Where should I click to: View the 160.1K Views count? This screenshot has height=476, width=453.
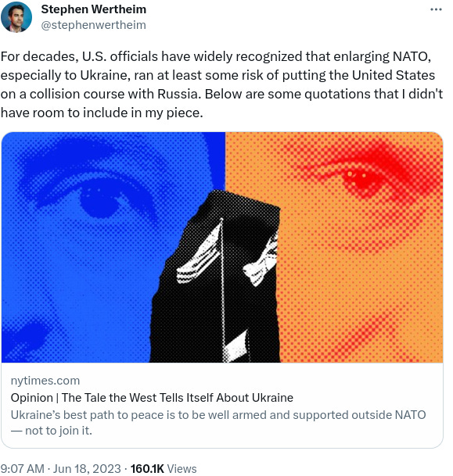pyautogui.click(x=164, y=468)
